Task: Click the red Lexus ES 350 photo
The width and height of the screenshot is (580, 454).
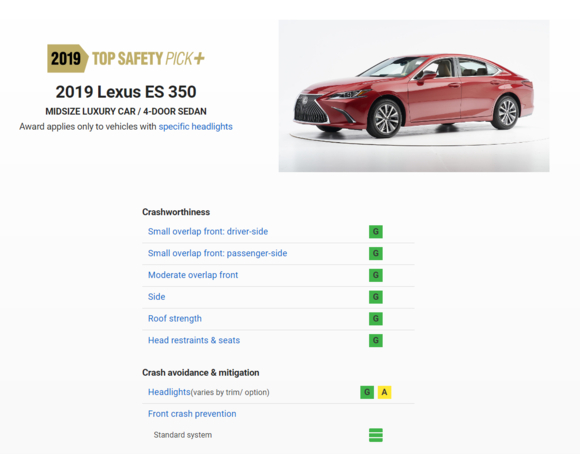Action: (x=414, y=96)
